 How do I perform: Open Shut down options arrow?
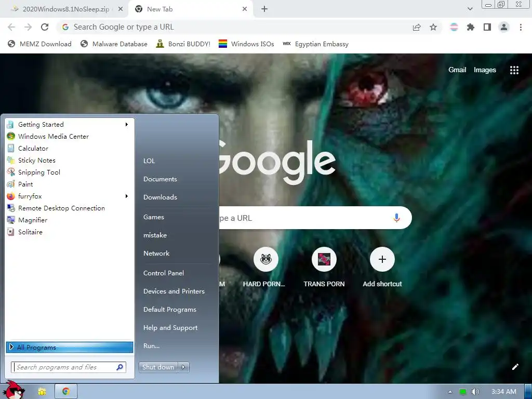pos(183,367)
